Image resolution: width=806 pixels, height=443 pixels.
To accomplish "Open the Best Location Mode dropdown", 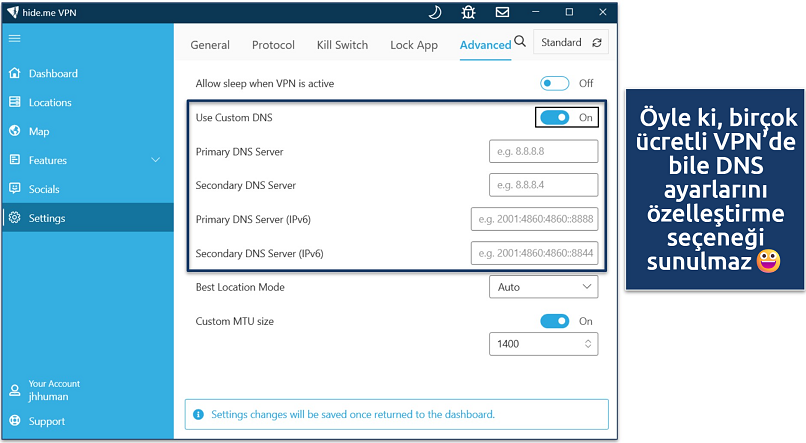I will point(543,287).
